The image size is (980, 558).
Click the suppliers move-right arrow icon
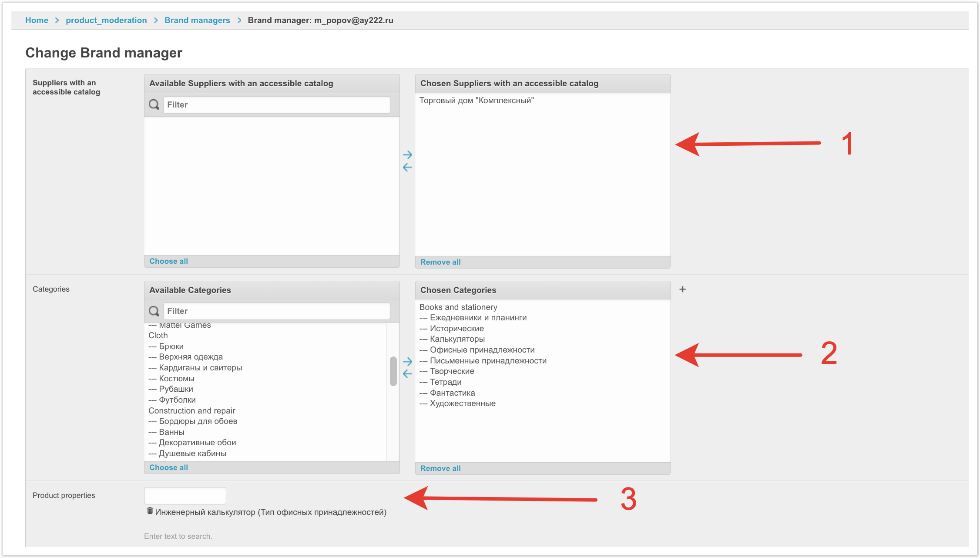click(407, 155)
